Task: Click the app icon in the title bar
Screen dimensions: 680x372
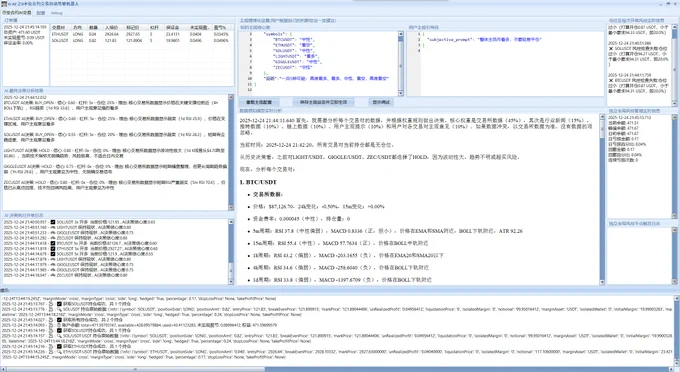Action: (x=4, y=3)
